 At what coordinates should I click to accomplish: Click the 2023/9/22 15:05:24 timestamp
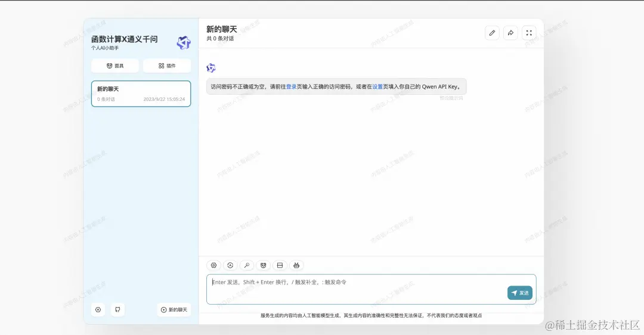[164, 100]
